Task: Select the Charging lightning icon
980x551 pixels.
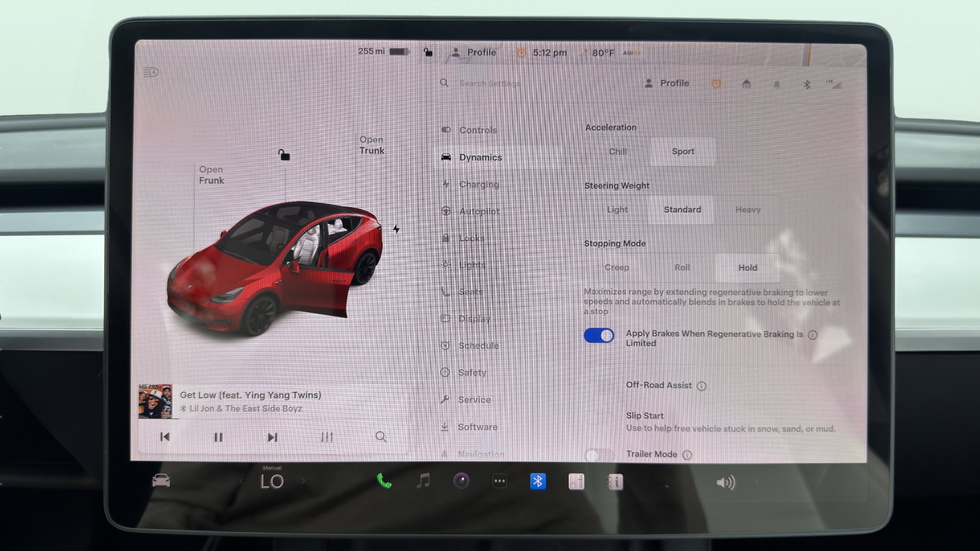Action: point(446,184)
